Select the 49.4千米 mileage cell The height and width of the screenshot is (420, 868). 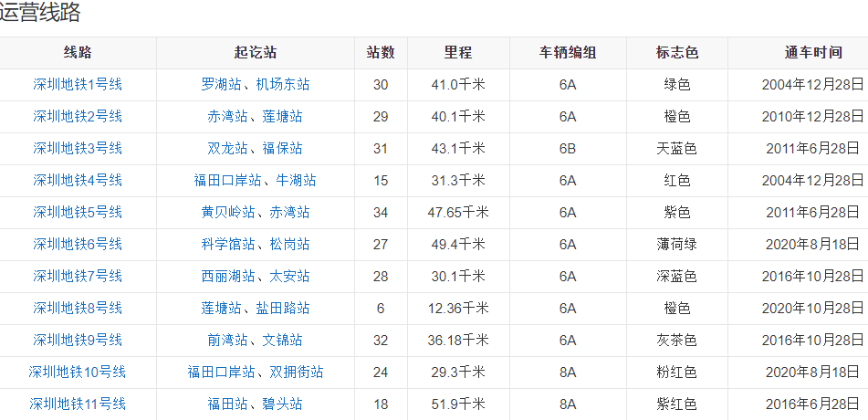pos(458,245)
